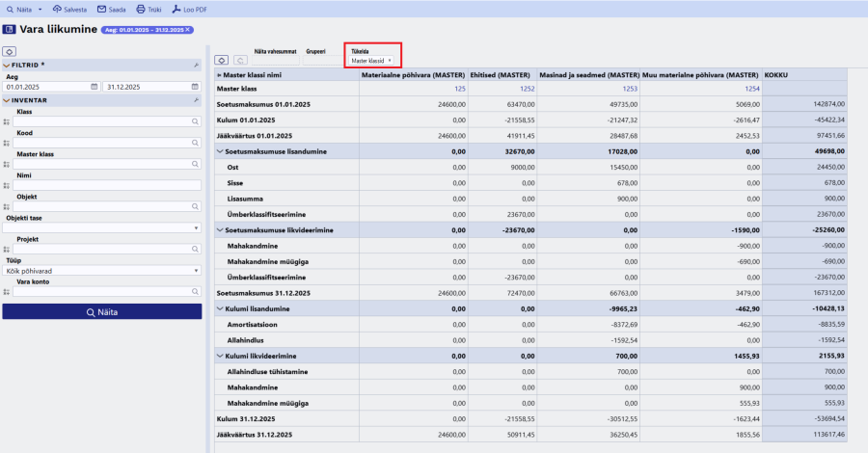Click the Nimi text input field
This screenshot has height=453, width=868.
(x=107, y=185)
